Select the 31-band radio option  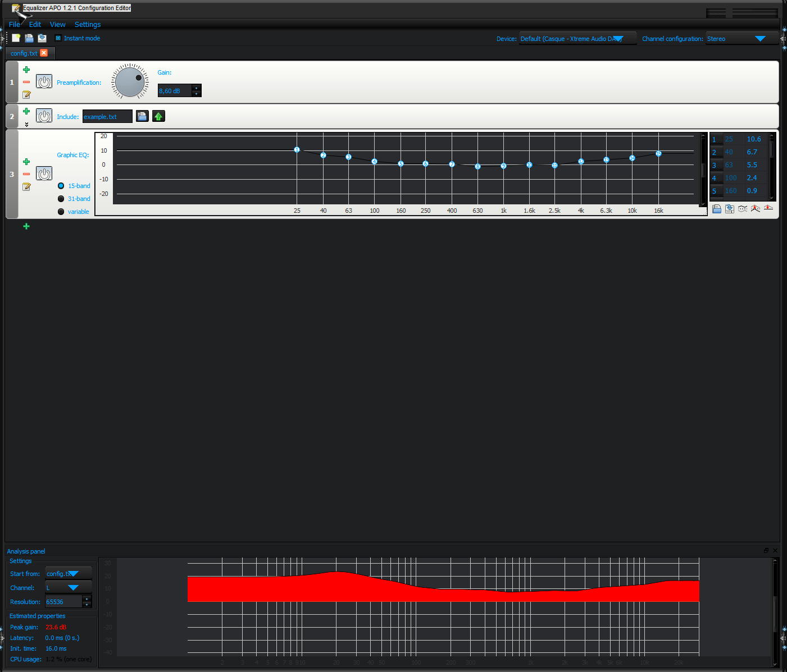(x=61, y=199)
